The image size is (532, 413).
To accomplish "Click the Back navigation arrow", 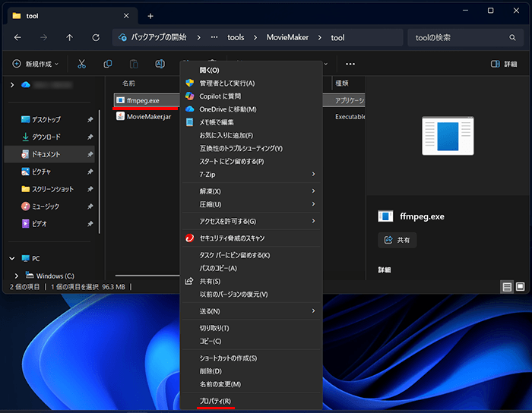I will [17, 38].
